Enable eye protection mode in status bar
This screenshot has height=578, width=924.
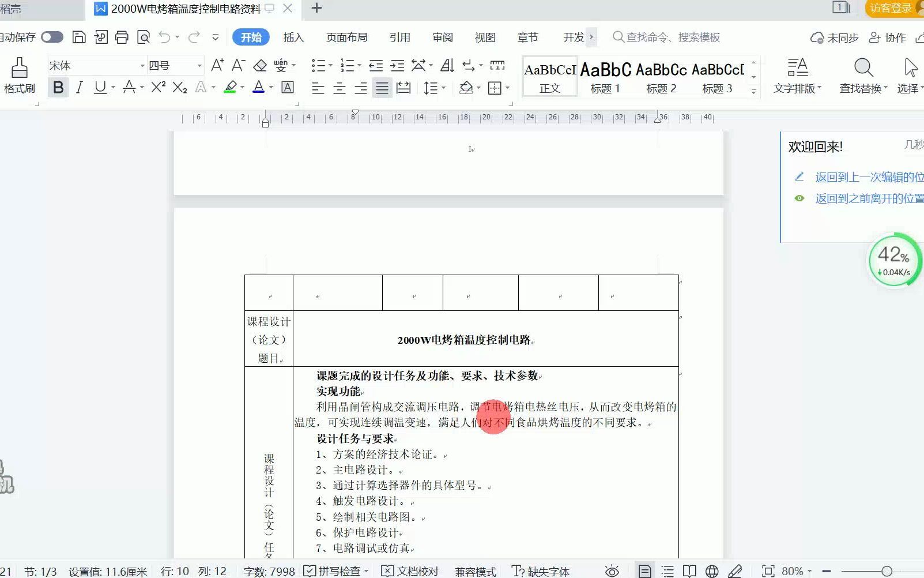click(x=611, y=571)
